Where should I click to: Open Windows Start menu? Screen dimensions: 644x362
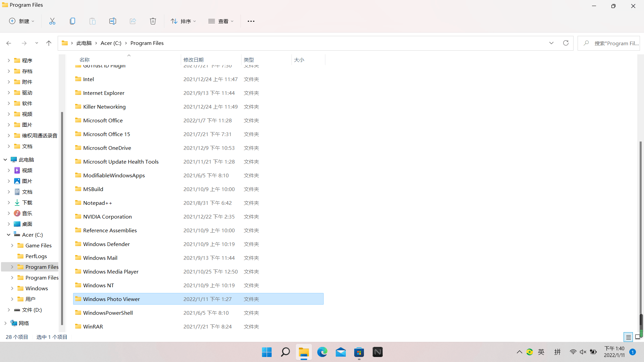point(267,352)
